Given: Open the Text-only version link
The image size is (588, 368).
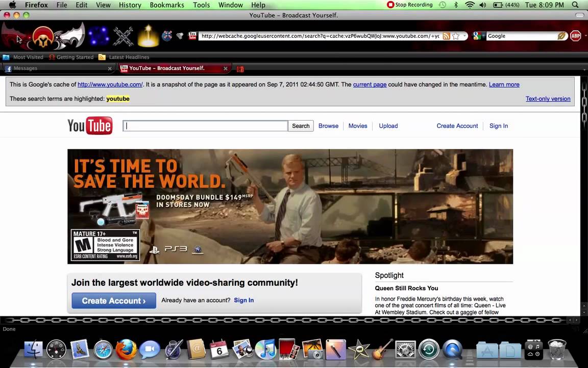Looking at the screenshot, I should click(548, 99).
